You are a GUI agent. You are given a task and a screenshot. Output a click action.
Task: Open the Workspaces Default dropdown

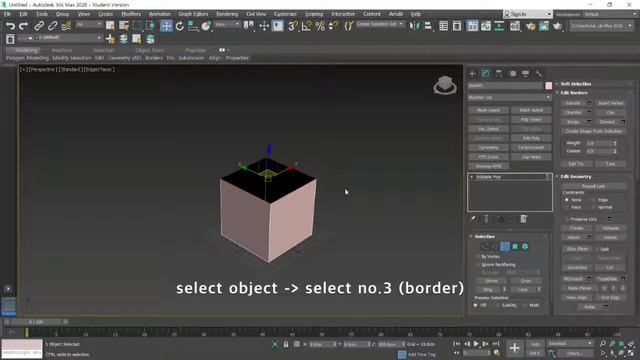tap(610, 14)
